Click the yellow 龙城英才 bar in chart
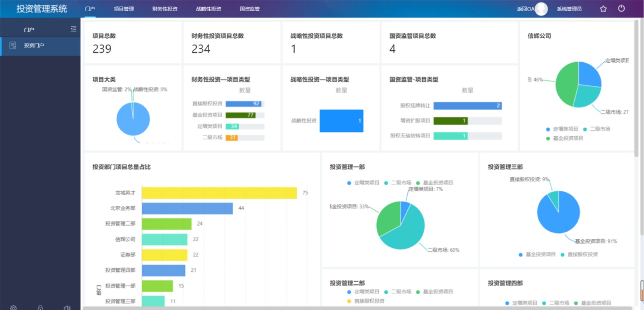This screenshot has height=310, width=644. tap(219, 193)
